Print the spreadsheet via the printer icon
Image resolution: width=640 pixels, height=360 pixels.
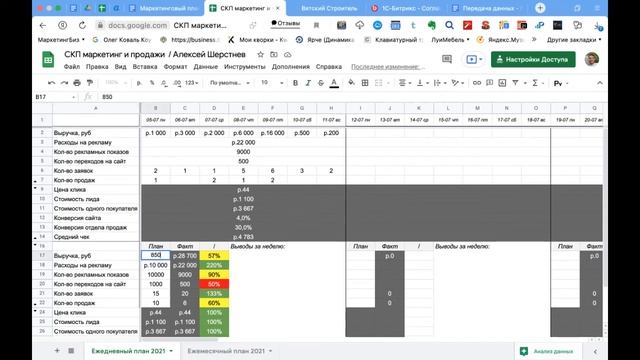point(77,83)
